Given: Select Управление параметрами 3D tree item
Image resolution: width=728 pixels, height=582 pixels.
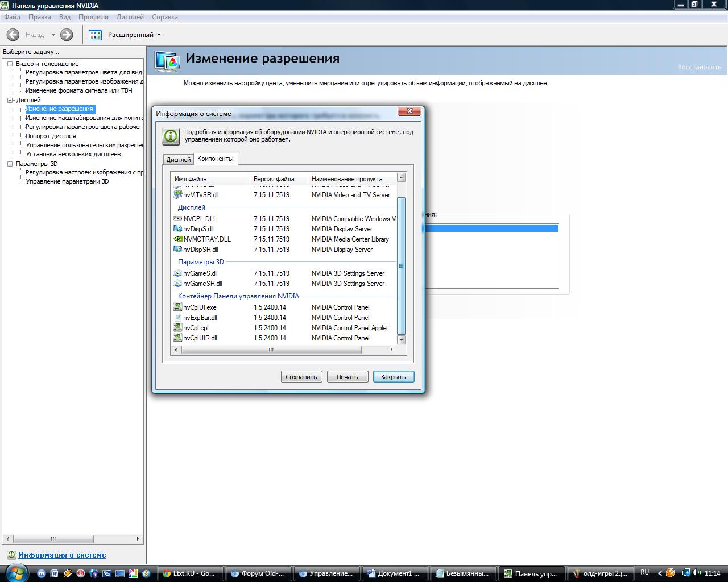Looking at the screenshot, I should tap(67, 181).
